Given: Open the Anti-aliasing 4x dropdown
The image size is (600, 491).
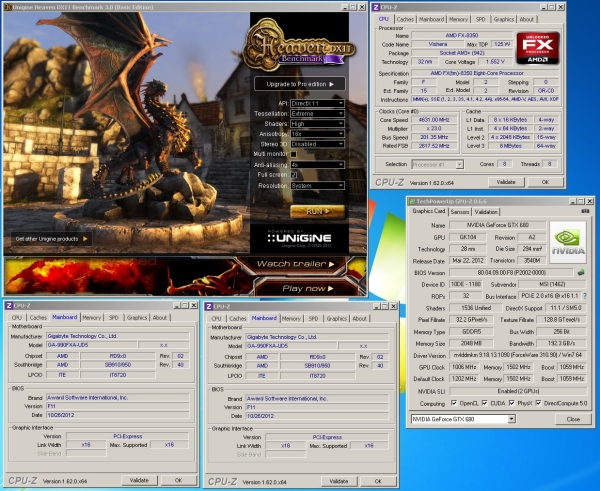Looking at the screenshot, I should click(x=317, y=165).
